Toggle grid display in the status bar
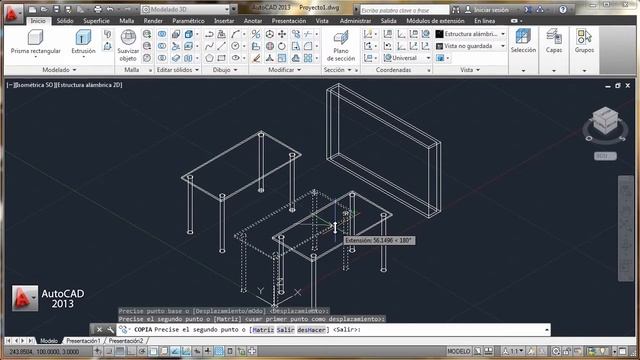640x360 pixels. click(x=120, y=351)
